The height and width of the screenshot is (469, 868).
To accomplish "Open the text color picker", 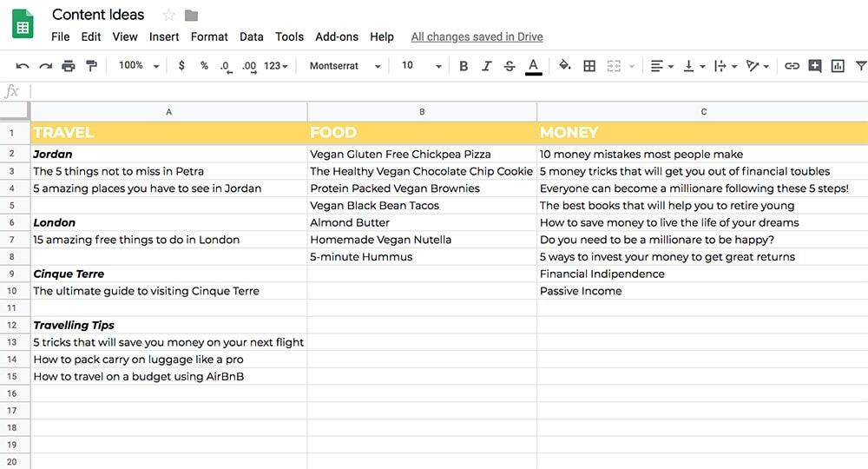I will coord(533,66).
